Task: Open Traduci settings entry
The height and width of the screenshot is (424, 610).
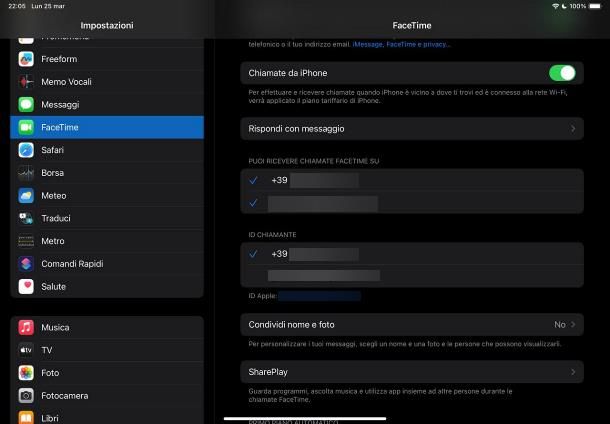Action: coord(107,218)
